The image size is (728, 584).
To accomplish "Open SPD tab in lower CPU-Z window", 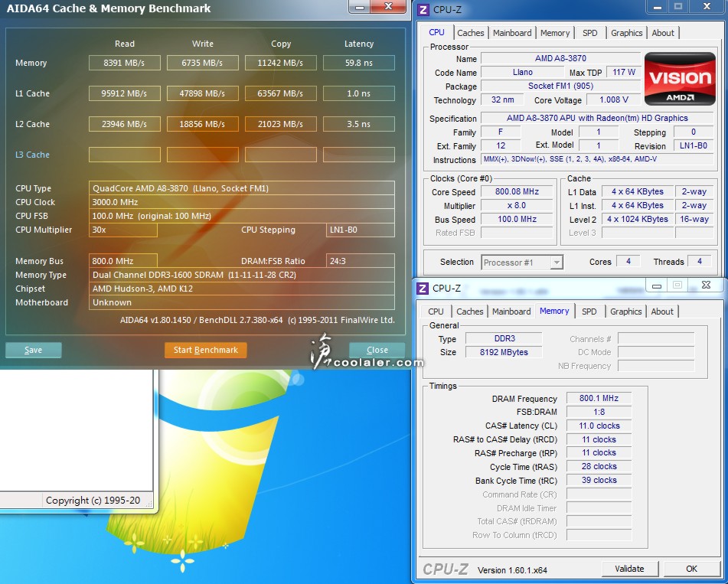I will point(589,312).
